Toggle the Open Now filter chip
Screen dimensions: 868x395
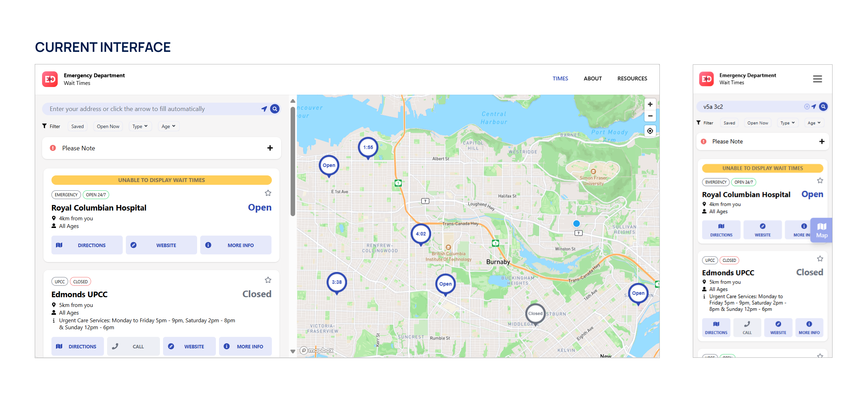(x=108, y=126)
